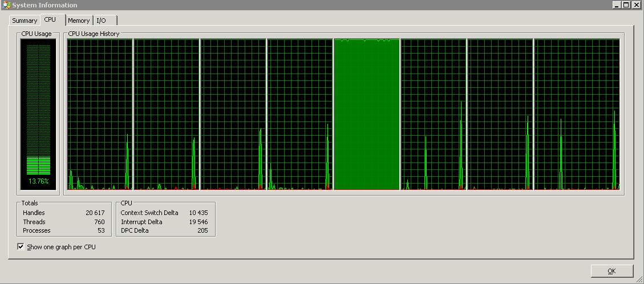This screenshot has height=284, width=644.
Task: Click the Threads value 760
Action: click(x=99, y=222)
